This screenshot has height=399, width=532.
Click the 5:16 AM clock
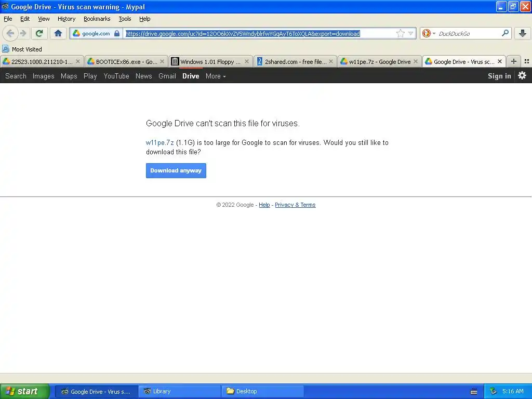tap(513, 391)
